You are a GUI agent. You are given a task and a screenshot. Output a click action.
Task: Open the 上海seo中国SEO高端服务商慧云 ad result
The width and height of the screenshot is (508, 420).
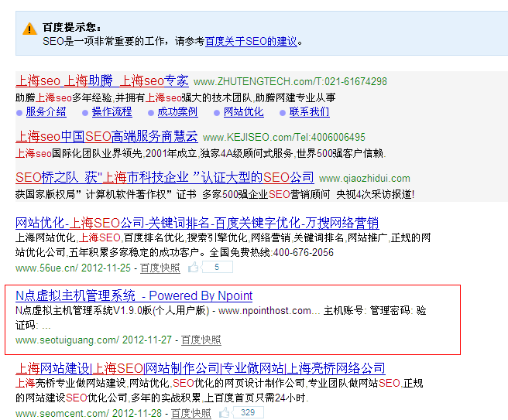pyautogui.click(x=107, y=136)
